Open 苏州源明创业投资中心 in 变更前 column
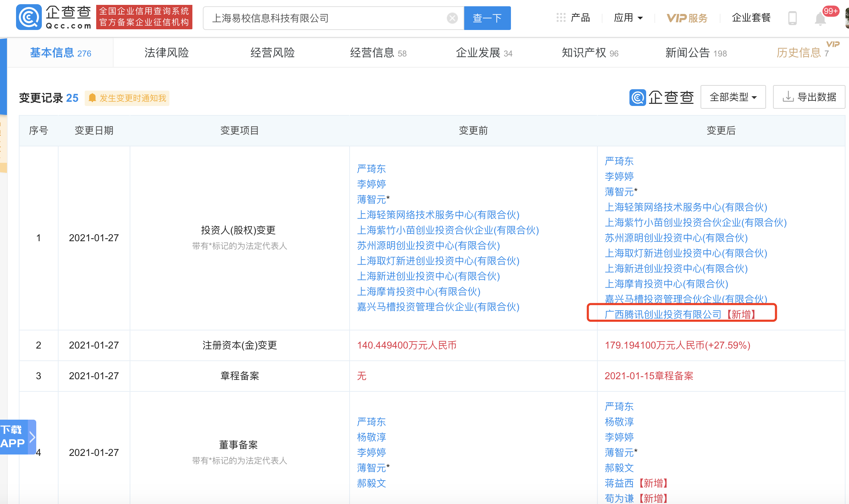 428,245
